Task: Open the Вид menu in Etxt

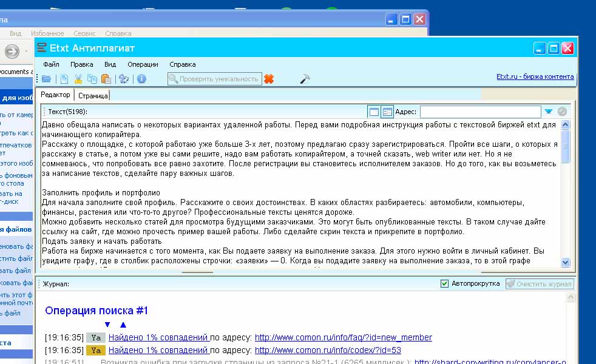Action: pos(110,64)
